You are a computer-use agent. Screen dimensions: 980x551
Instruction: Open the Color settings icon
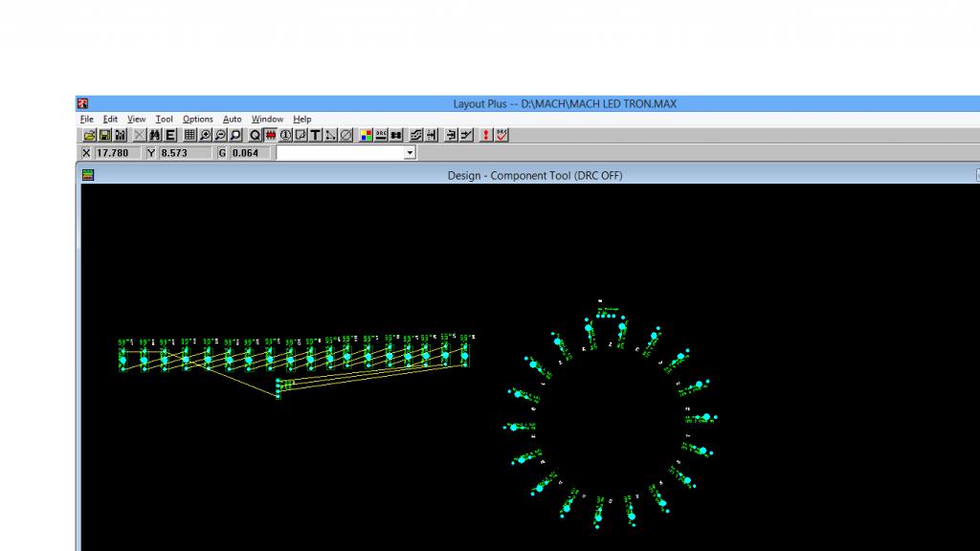point(367,135)
